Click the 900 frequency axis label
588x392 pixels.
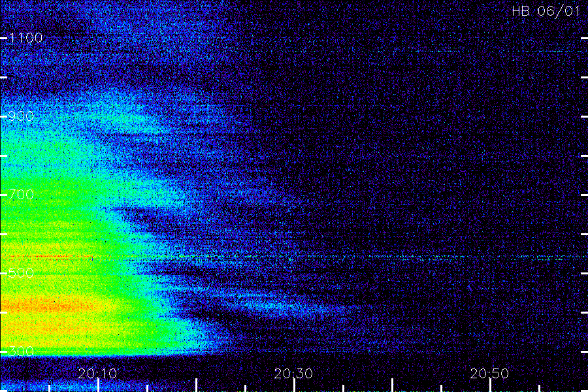click(x=21, y=116)
